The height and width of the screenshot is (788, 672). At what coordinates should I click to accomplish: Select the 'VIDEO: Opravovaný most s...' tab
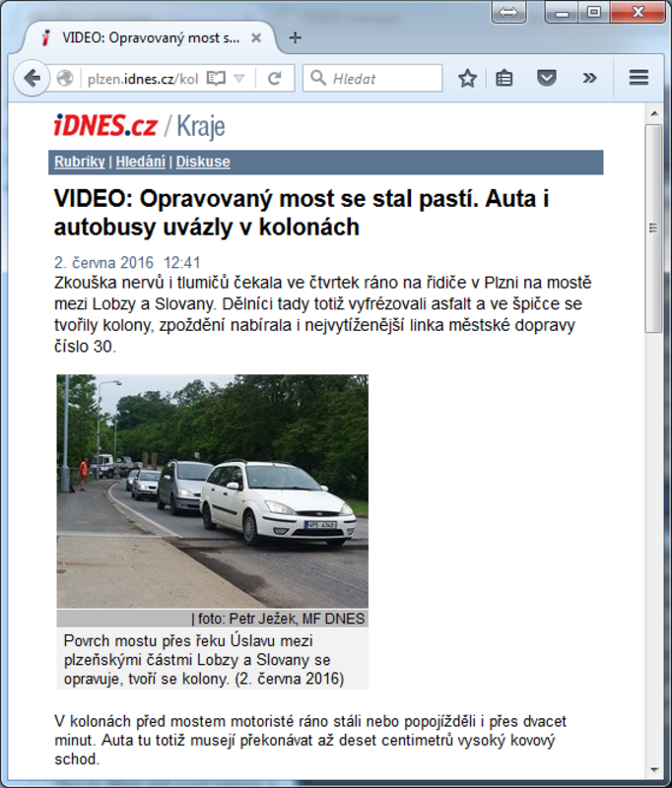point(148,38)
